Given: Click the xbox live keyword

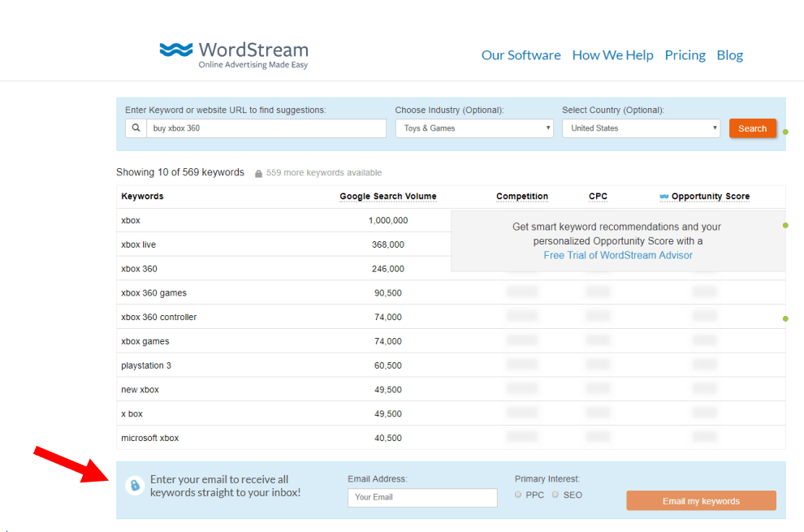Looking at the screenshot, I should click(x=138, y=244).
